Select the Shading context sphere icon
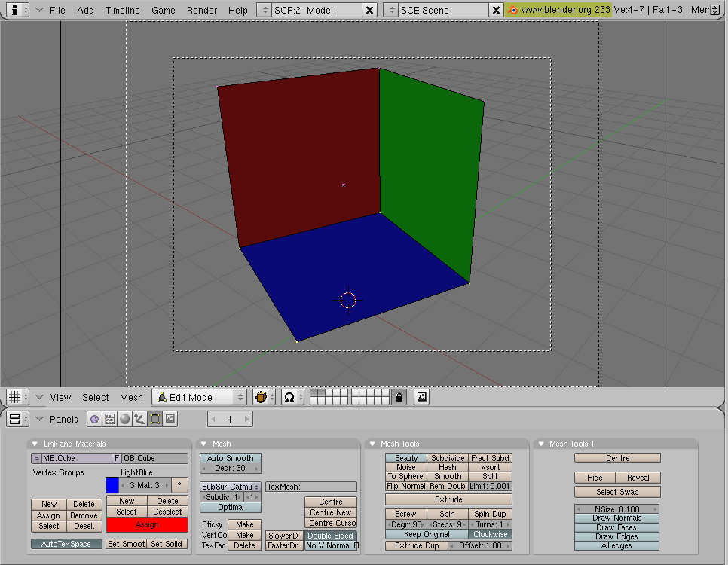Screen dimensions: 728x565 124,419
